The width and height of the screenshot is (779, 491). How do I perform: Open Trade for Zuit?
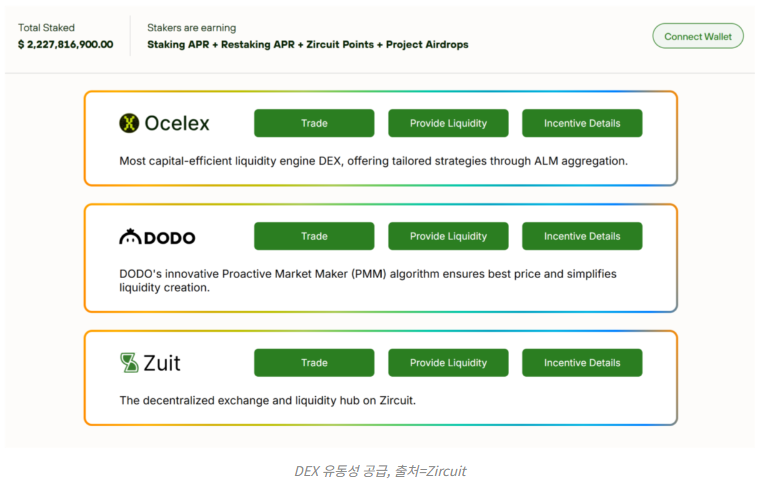tap(314, 363)
